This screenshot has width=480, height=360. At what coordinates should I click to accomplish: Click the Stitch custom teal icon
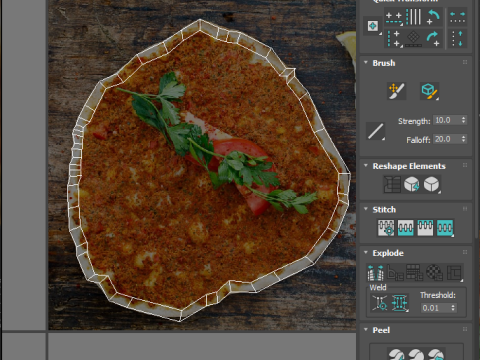tap(445, 228)
